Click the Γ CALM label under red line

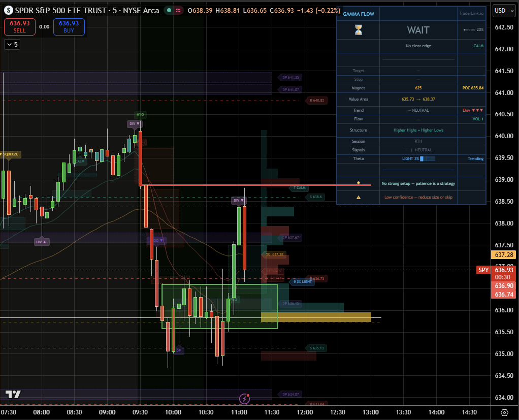tap(299, 188)
